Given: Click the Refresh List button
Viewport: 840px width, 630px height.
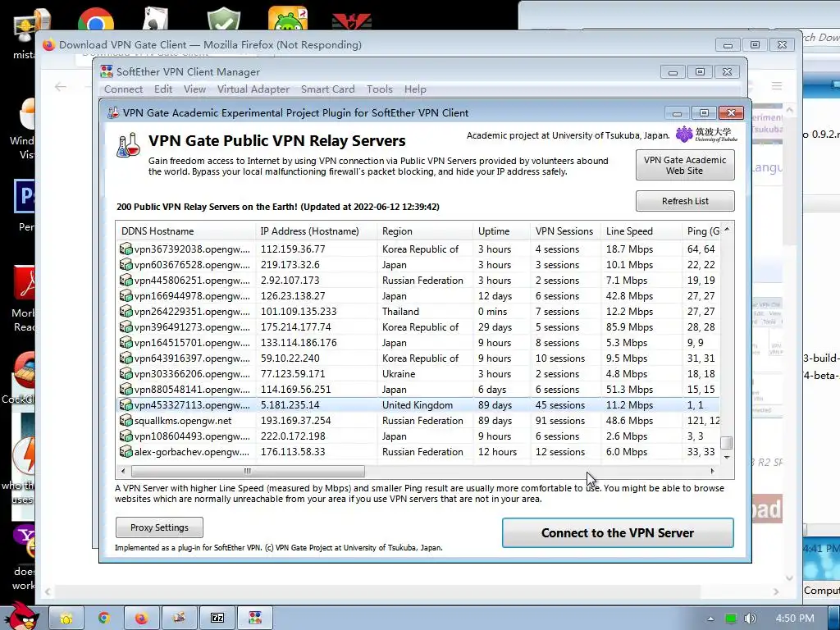Looking at the screenshot, I should coord(685,201).
